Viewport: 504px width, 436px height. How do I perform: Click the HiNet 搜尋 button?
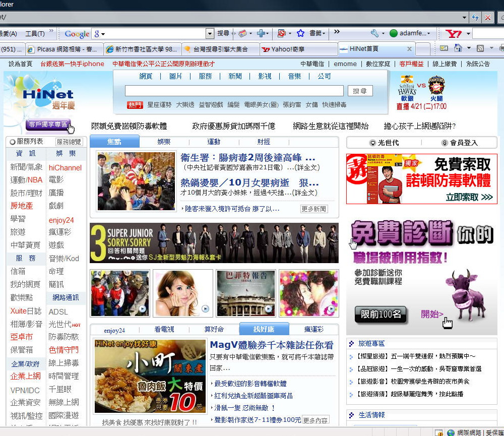[360, 91]
